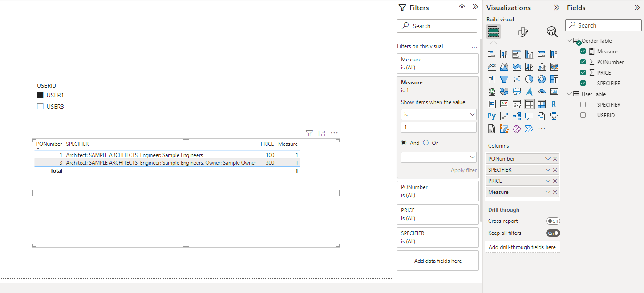
Task: Open the Build visual fields tab
Action: click(x=494, y=32)
